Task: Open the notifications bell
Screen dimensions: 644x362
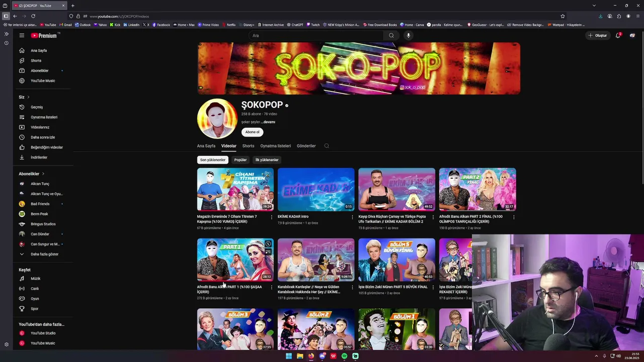Action: [618, 35]
